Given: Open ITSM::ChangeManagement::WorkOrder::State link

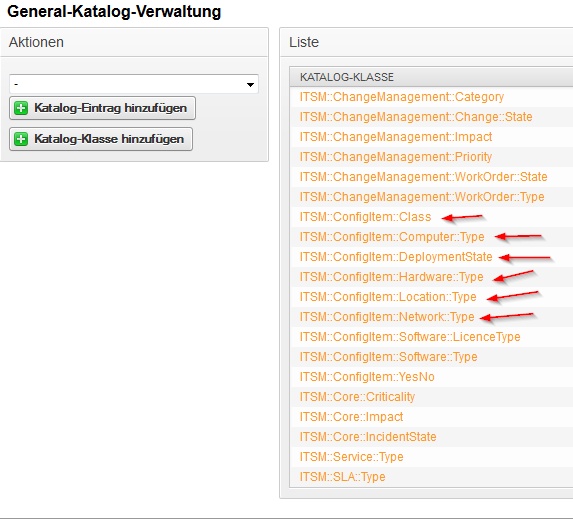Looking at the screenshot, I should point(424,177).
